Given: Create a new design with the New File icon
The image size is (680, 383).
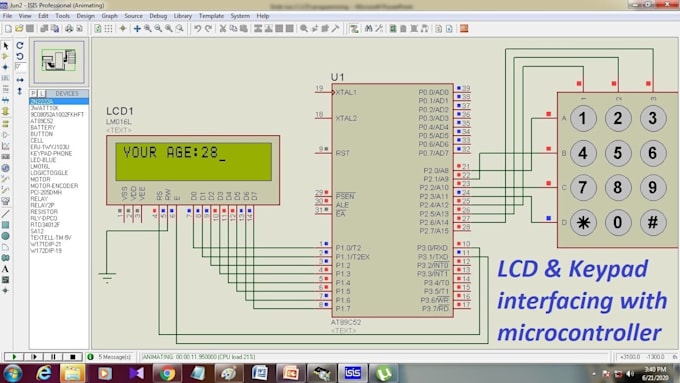Looking at the screenshot, I should point(8,29).
